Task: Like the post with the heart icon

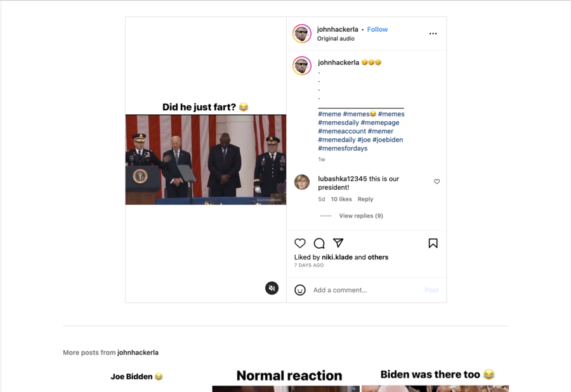Action: coord(299,243)
